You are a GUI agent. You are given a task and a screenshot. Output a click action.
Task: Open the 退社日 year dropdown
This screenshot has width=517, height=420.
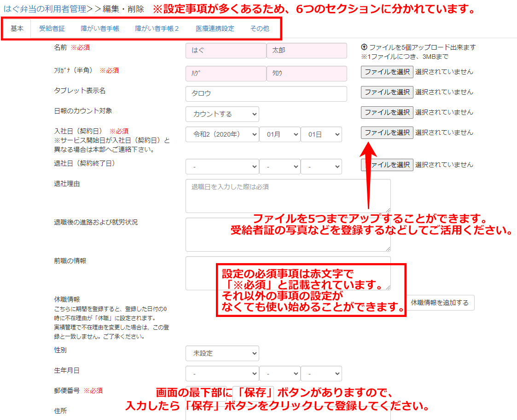tap(222, 167)
